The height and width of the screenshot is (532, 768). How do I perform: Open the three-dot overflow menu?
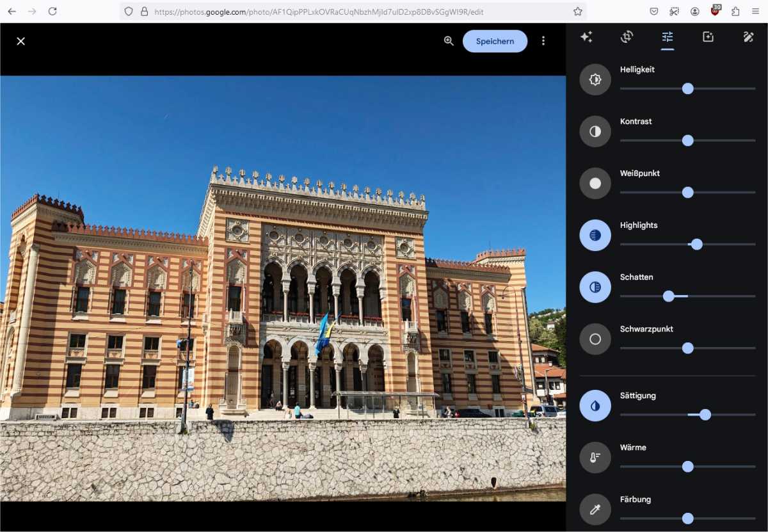tap(543, 40)
